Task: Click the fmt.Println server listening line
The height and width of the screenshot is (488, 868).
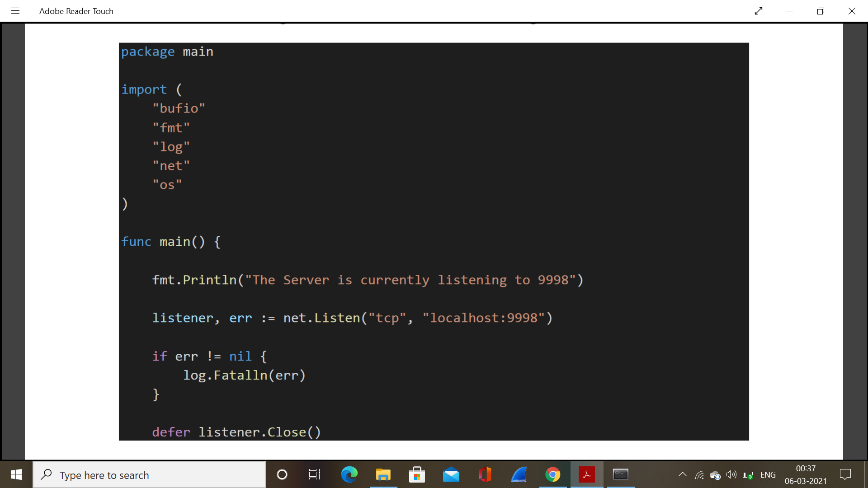Action: [x=368, y=280]
